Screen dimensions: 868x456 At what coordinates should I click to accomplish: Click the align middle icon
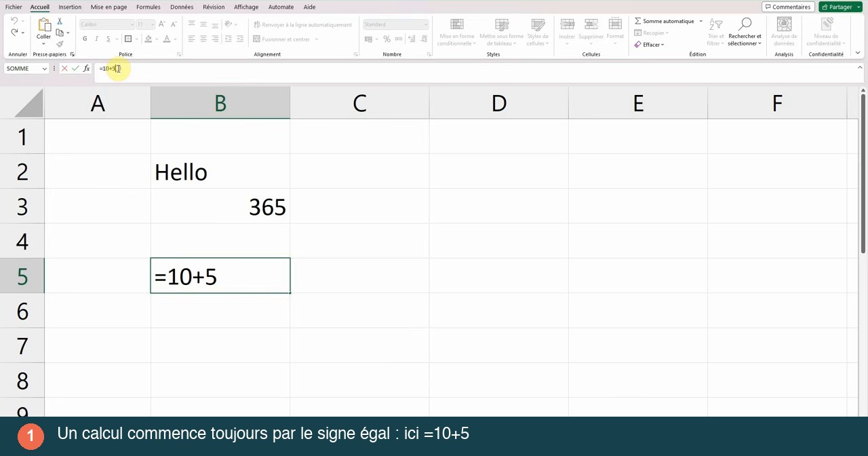click(x=203, y=24)
